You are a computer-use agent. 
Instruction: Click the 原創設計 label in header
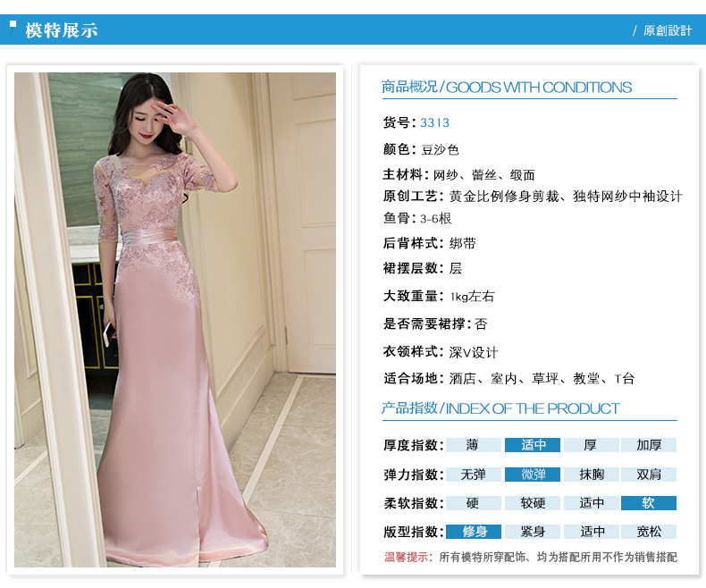(x=667, y=30)
